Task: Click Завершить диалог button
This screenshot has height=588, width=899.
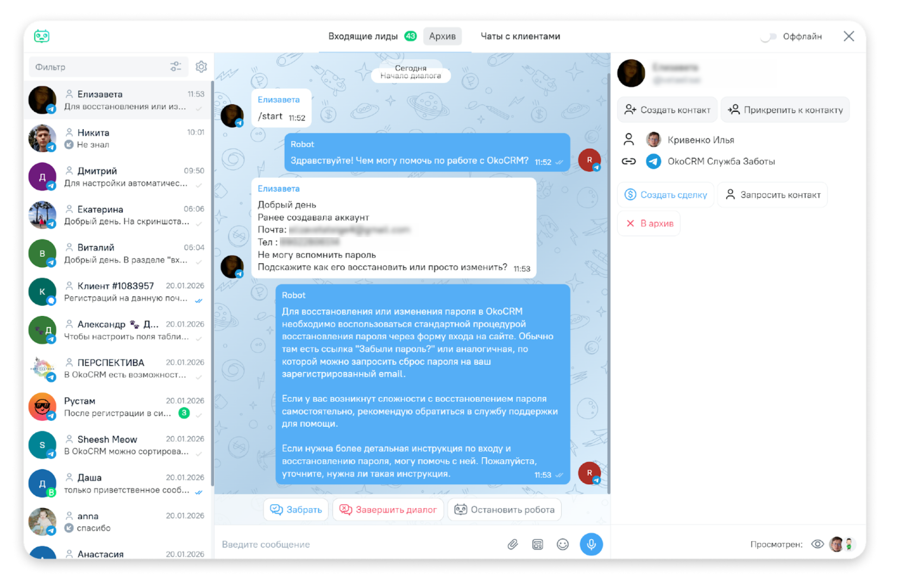Action: coord(388,509)
